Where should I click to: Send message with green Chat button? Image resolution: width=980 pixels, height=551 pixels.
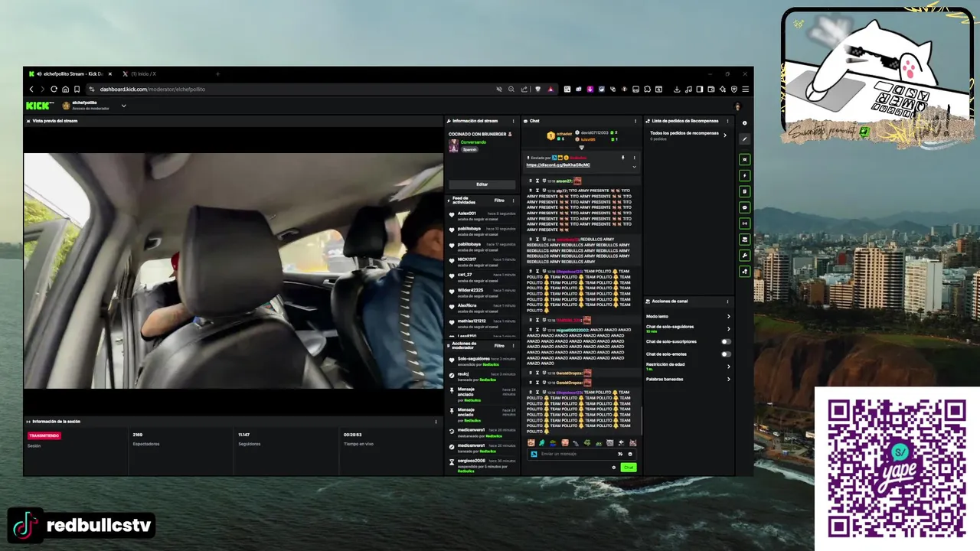629,467
